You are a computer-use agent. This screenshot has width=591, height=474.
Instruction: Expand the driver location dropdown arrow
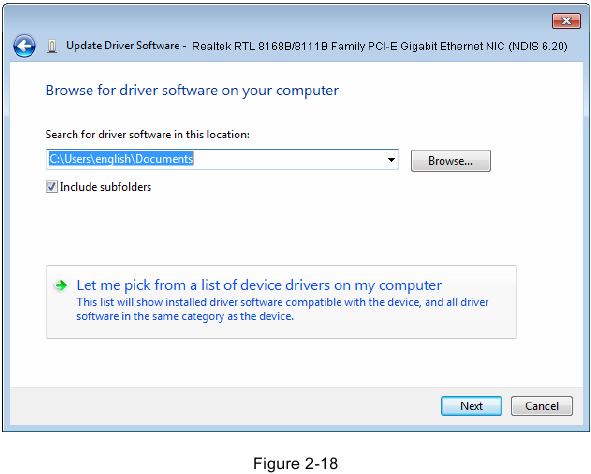pos(391,160)
